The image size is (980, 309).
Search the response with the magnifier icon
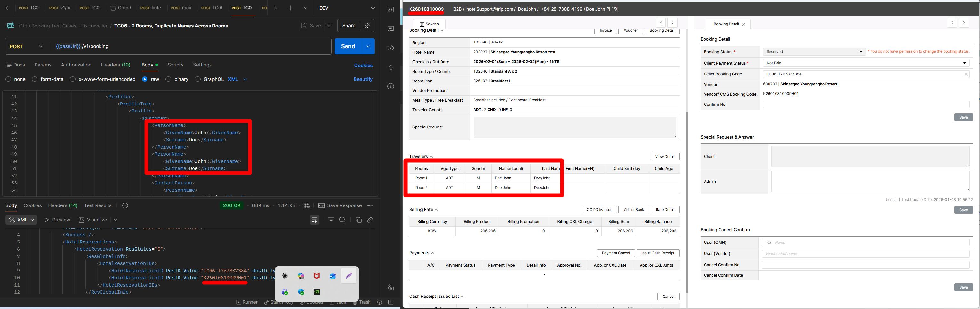coord(342,220)
